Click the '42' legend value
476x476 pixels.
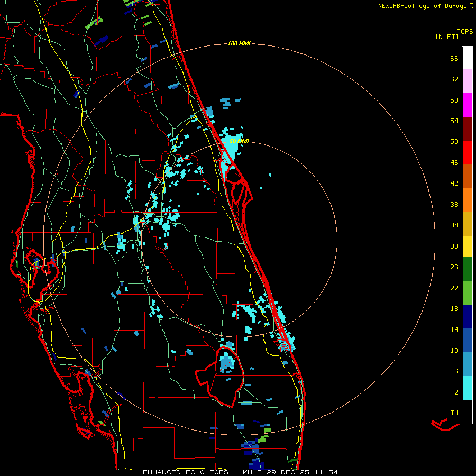pos(454,184)
